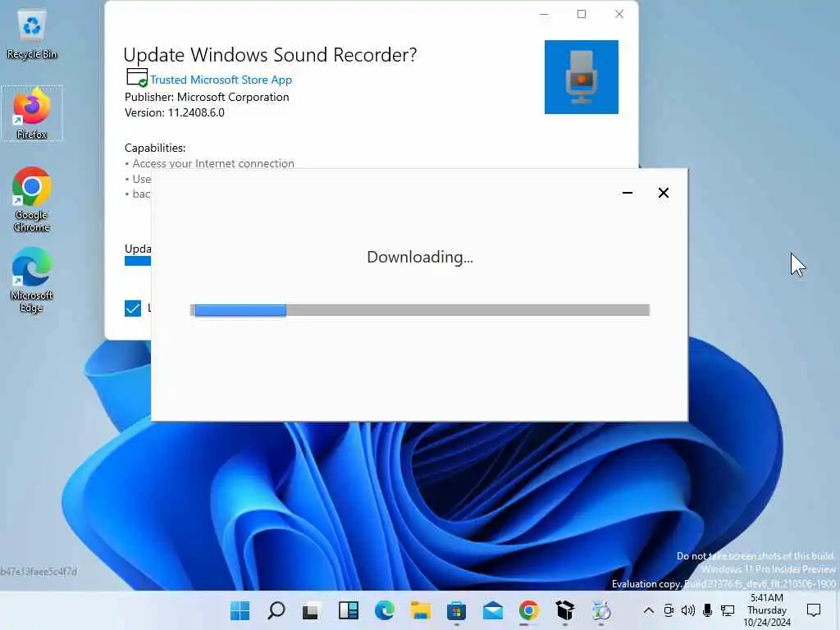Image resolution: width=840 pixels, height=630 pixels.
Task: Click the Downloading progress bar
Action: (x=419, y=310)
